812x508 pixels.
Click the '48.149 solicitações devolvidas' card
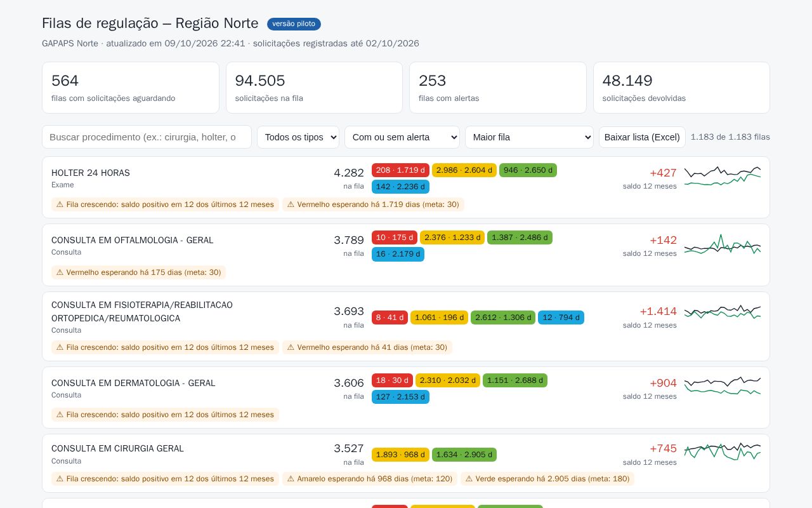click(681, 88)
